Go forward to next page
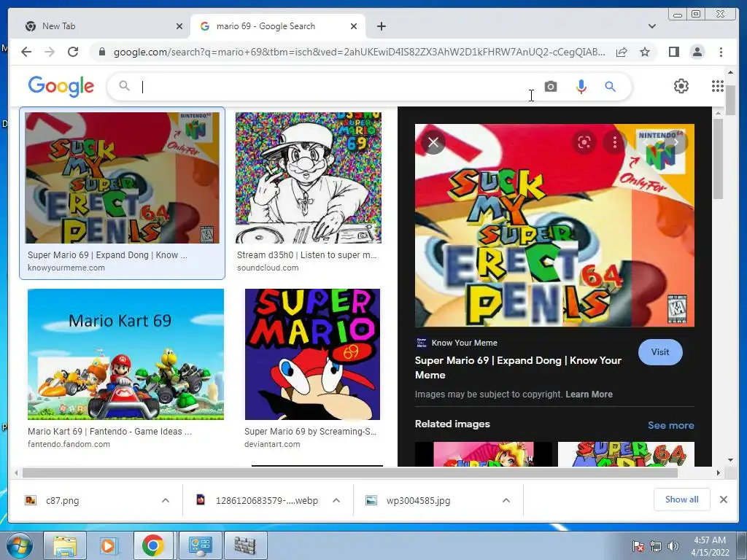The width and height of the screenshot is (747, 560). (50, 52)
